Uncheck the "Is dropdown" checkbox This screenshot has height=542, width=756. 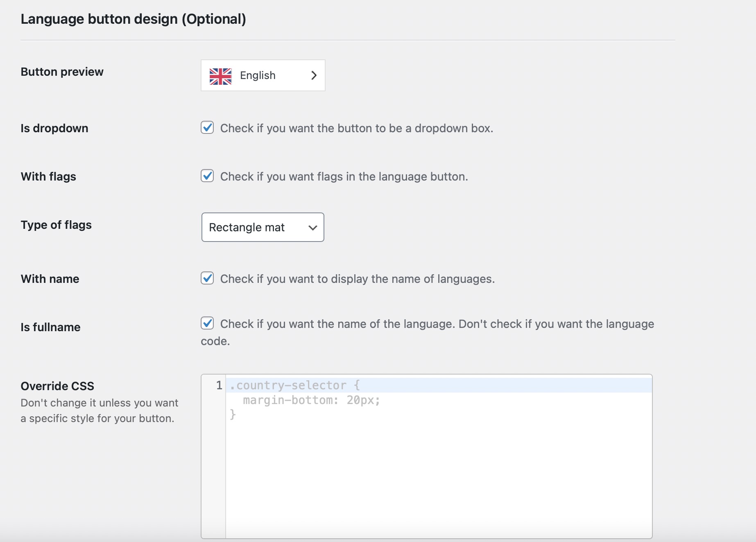click(x=208, y=128)
